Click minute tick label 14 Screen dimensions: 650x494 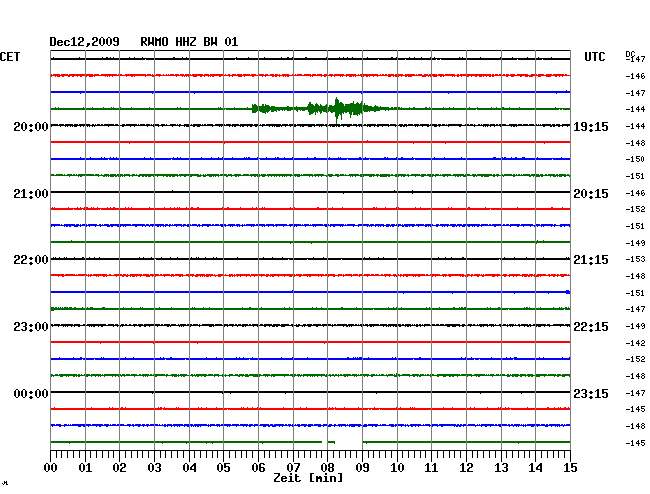[535, 468]
